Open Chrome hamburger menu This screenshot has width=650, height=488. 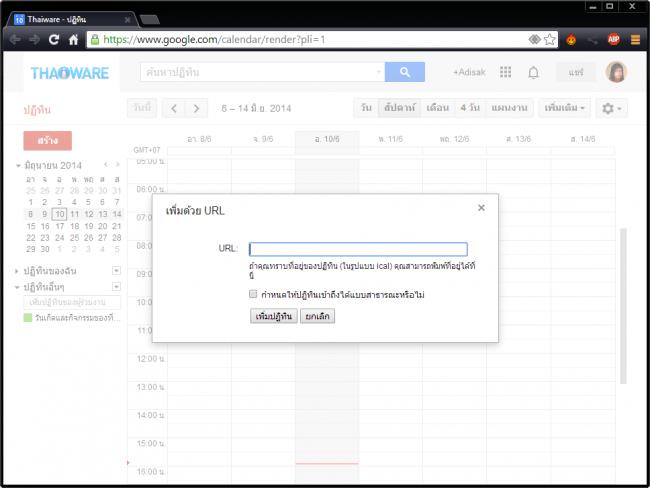coord(635,40)
